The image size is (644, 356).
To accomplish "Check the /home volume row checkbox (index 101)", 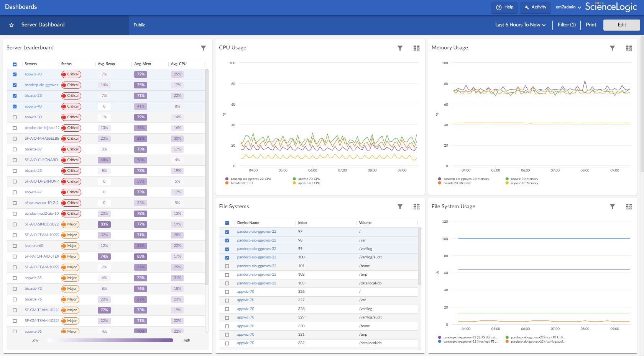I will pyautogui.click(x=227, y=266).
